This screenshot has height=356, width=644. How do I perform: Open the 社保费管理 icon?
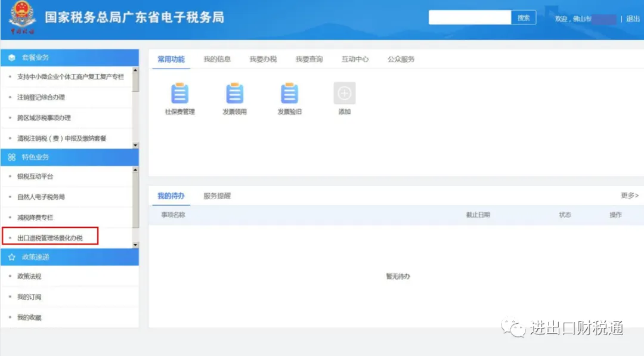point(179,94)
